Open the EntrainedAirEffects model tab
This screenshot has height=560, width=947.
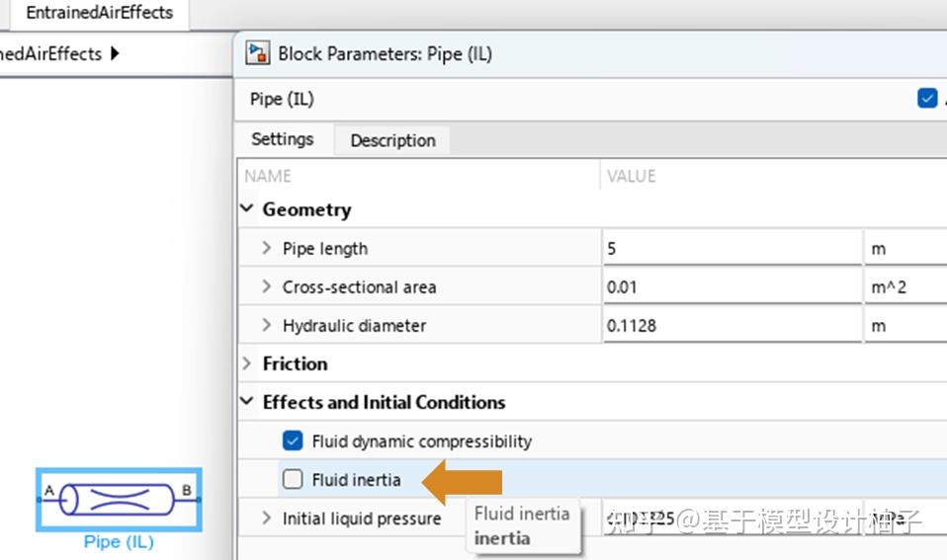click(99, 13)
